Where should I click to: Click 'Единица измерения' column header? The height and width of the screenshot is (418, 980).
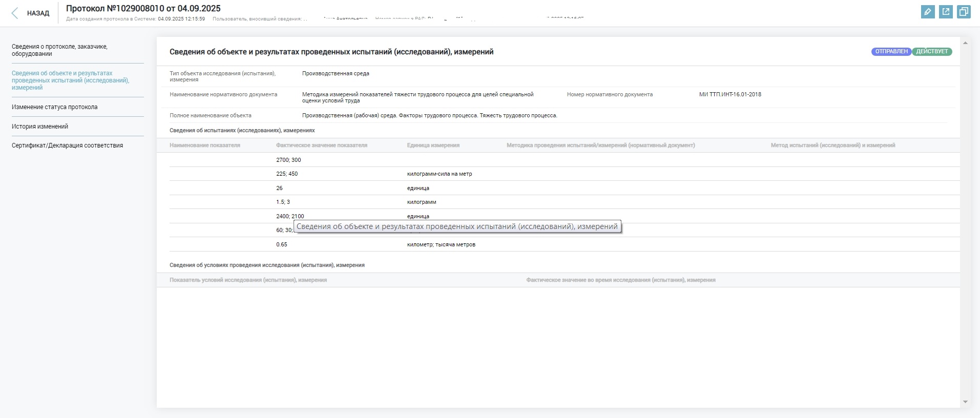(x=433, y=145)
